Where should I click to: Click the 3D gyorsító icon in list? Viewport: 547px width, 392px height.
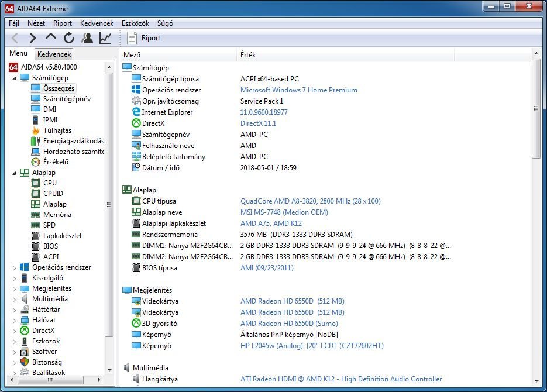136,324
